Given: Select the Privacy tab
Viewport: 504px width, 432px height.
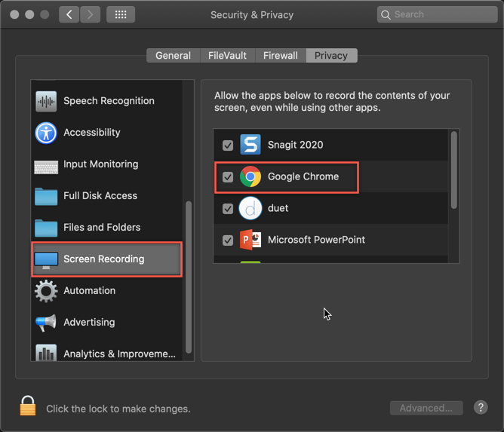Looking at the screenshot, I should pos(331,56).
